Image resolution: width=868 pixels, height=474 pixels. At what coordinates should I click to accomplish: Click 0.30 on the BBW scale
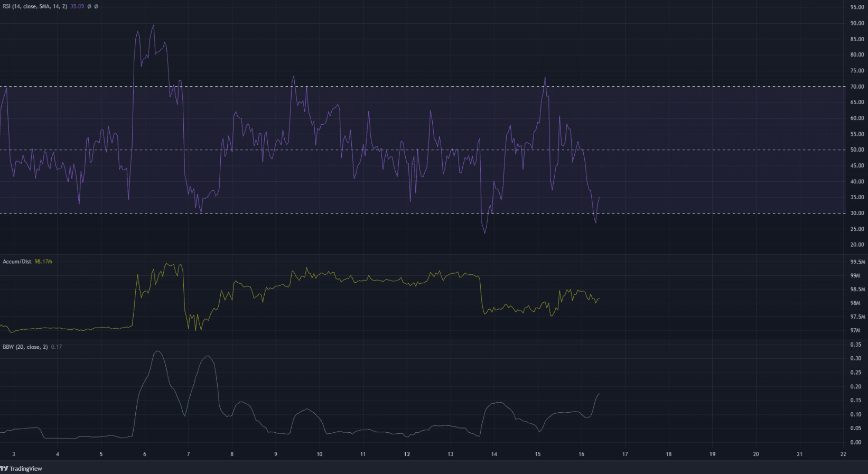point(856,359)
